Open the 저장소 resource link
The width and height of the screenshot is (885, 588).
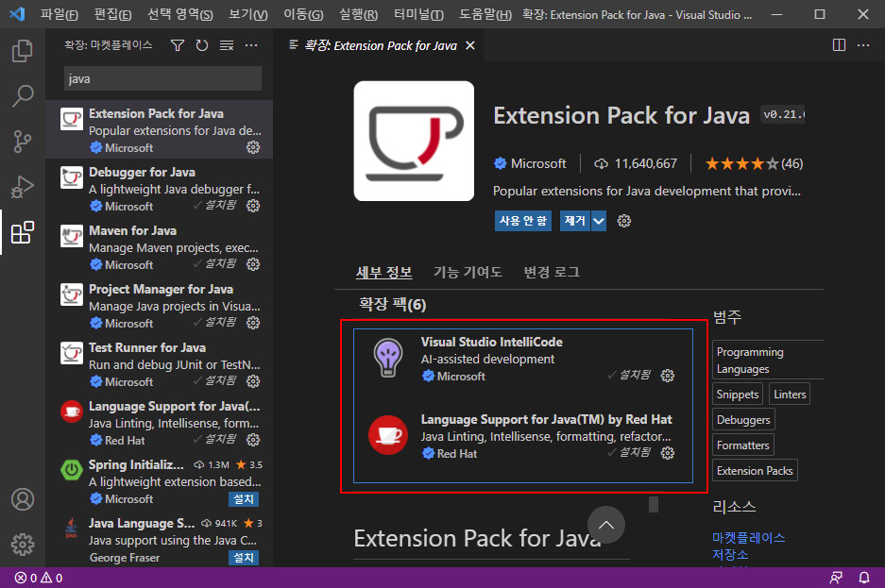[x=730, y=555]
